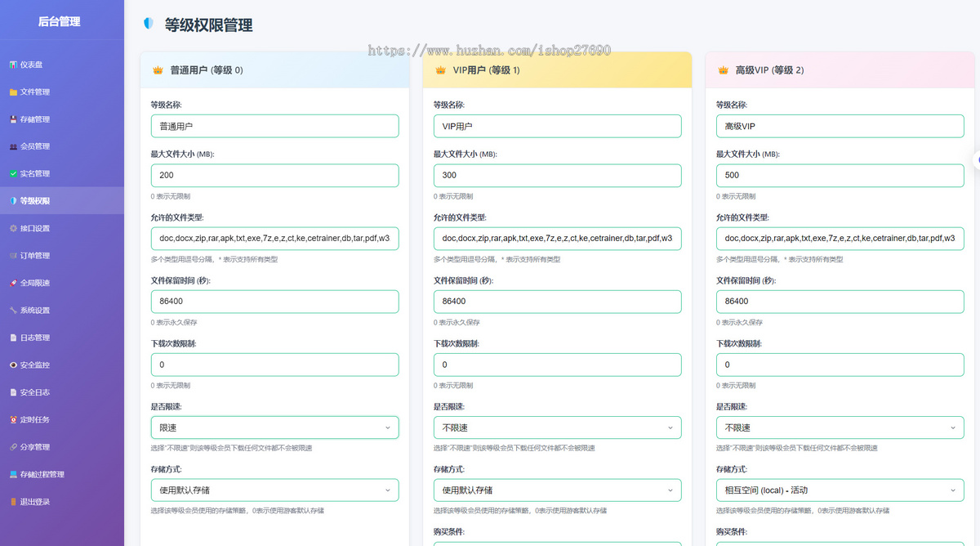Click the 安全监控 eye icon
The width and height of the screenshot is (980, 546).
(x=13, y=365)
